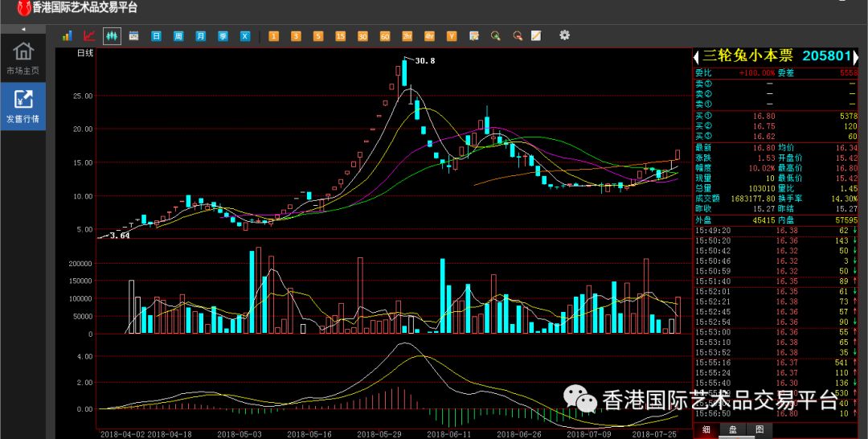This screenshot has width=868, height=439.
Task: Click the blue X period icon
Action: pyautogui.click(x=245, y=36)
